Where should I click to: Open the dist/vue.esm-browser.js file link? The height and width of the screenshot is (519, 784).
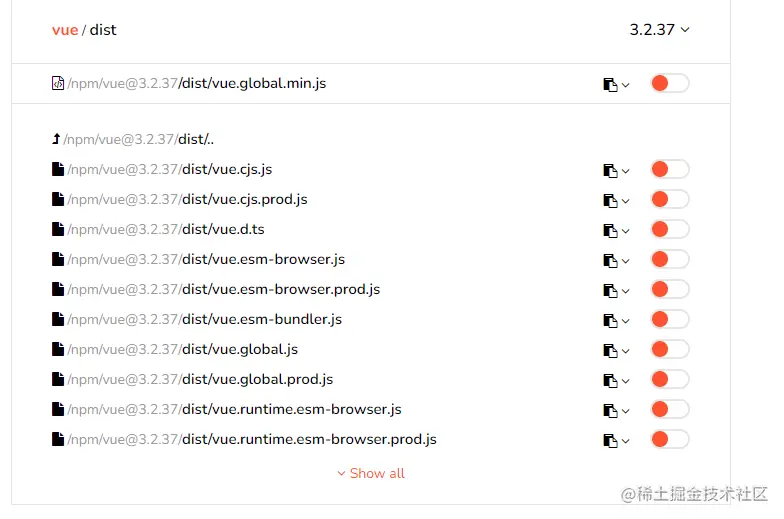pyautogui.click(x=206, y=259)
